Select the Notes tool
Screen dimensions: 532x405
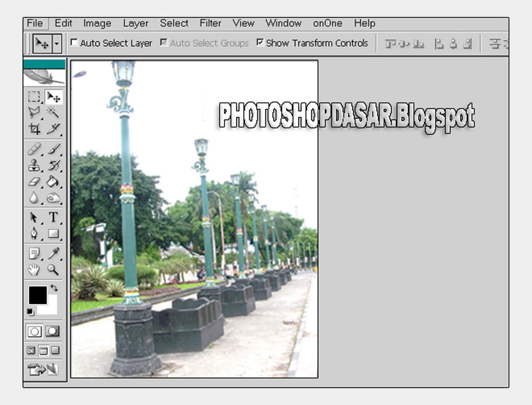tap(34, 254)
